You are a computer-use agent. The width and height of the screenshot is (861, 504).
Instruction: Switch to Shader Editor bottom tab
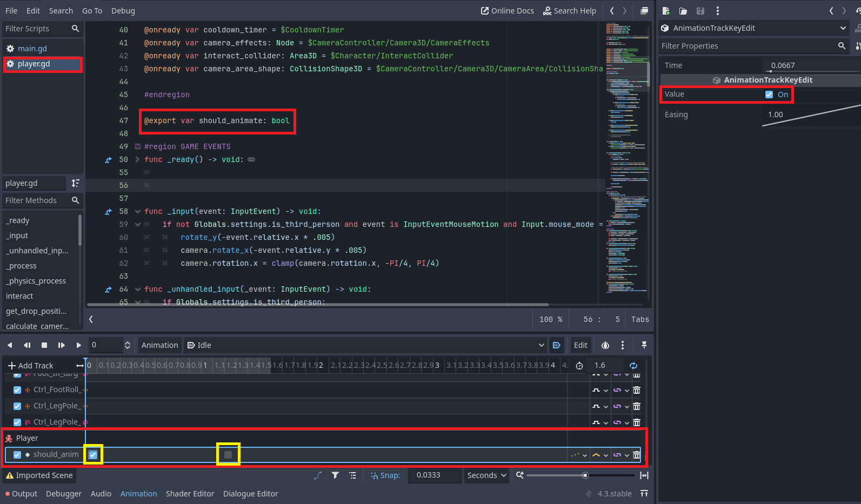pos(190,494)
